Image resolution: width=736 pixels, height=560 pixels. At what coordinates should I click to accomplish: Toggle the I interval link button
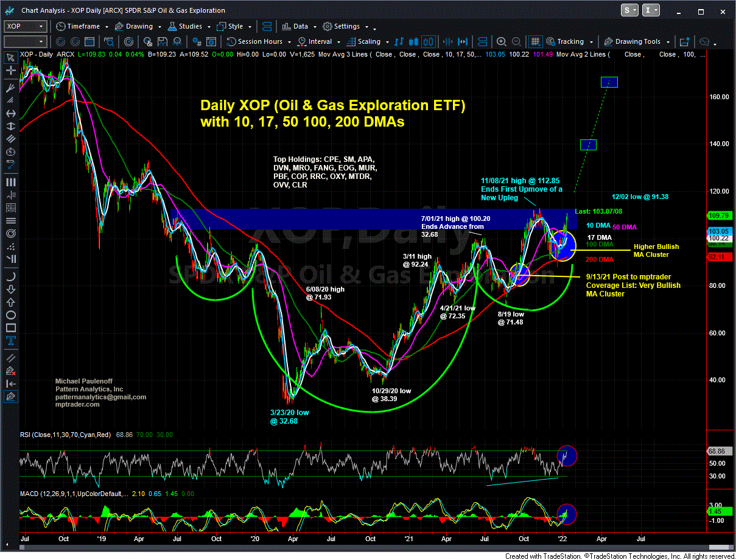click(651, 10)
